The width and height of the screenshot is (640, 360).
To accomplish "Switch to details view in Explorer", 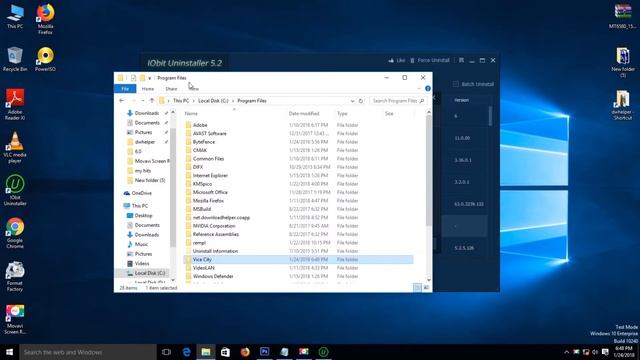I will pos(417,288).
